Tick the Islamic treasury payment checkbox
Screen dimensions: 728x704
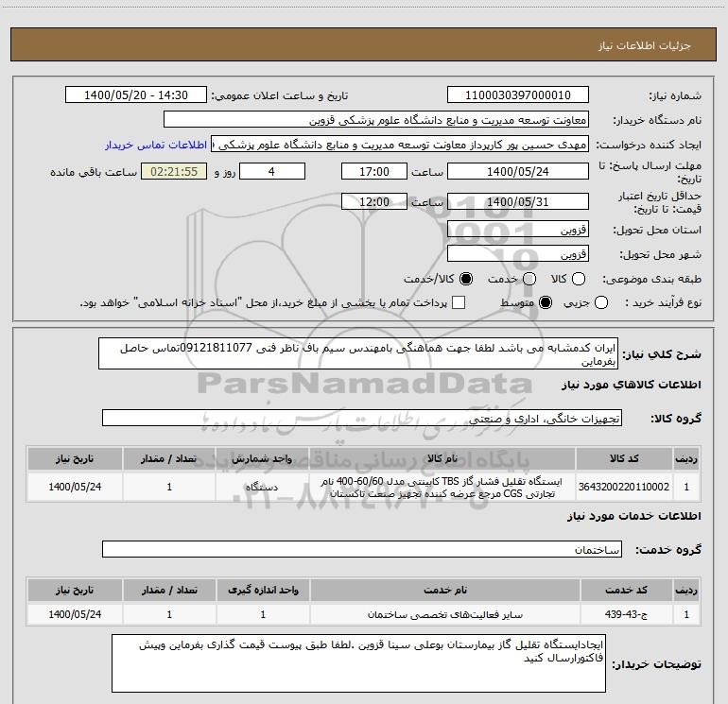[459, 302]
